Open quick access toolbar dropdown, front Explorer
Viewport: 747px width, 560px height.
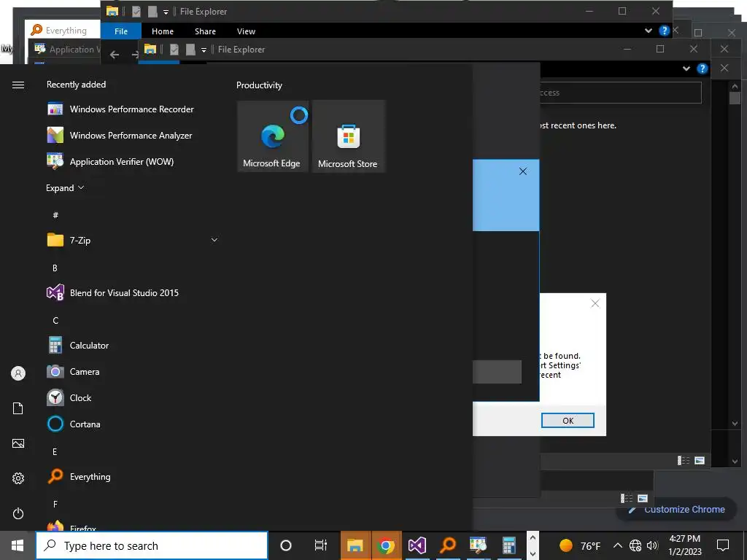204,50
